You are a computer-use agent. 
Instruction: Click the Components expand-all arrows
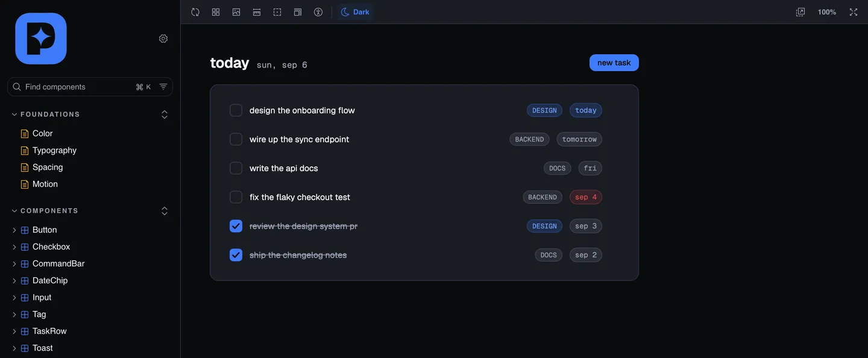165,211
